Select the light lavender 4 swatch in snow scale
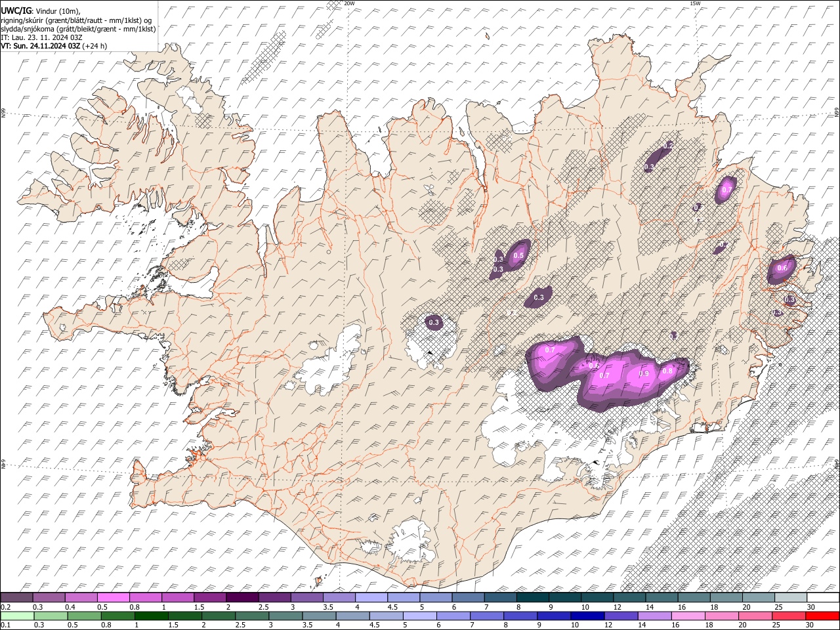Screen dimensions: 840x630 click(371, 598)
